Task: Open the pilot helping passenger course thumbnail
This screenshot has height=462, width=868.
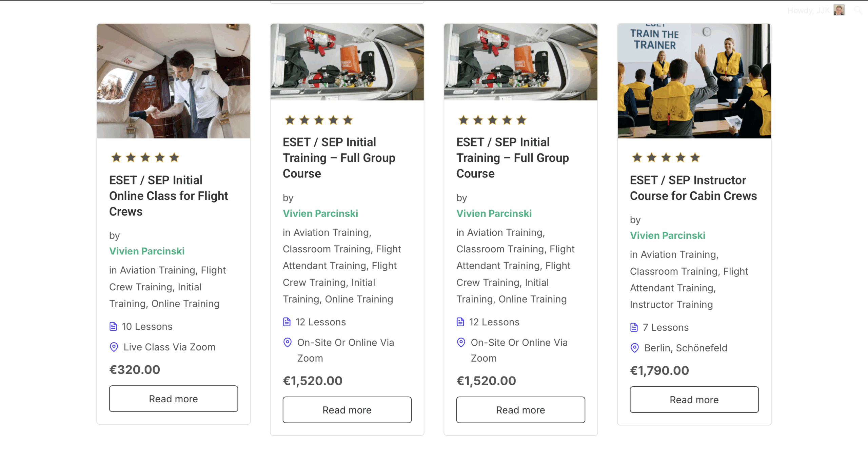Action: click(x=174, y=81)
